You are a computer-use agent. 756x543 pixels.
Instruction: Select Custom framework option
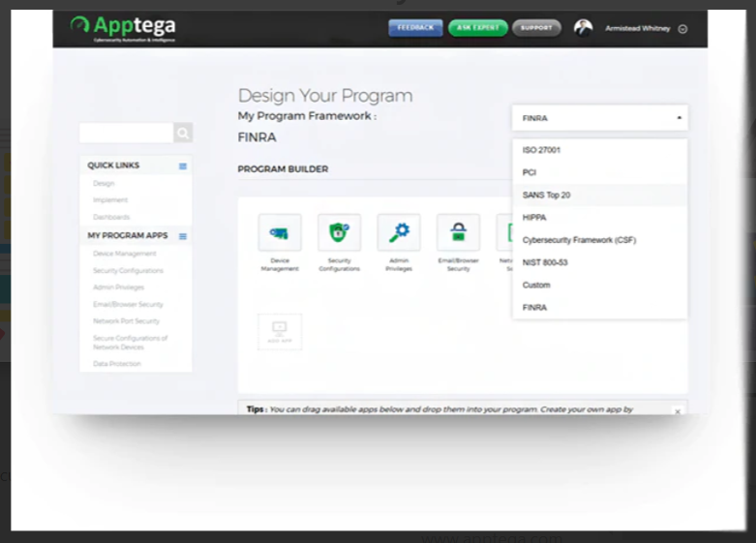click(600, 285)
